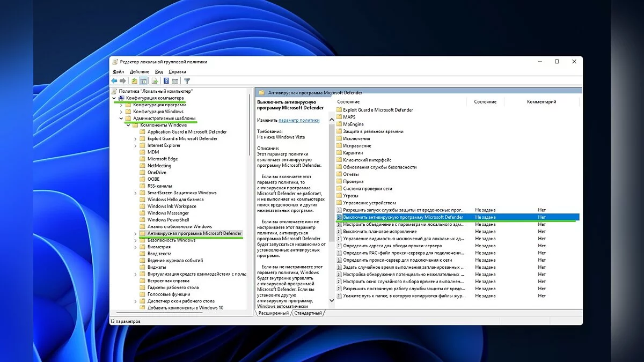
Task: Select the Microsoft Edge folder in tree
Action: [x=162, y=159]
